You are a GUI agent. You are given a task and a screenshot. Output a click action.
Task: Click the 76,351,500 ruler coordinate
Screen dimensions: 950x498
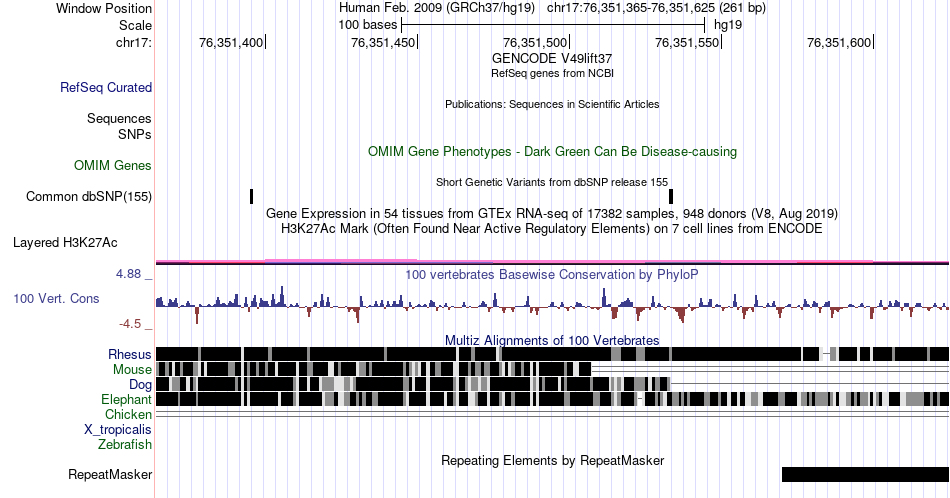[535, 42]
